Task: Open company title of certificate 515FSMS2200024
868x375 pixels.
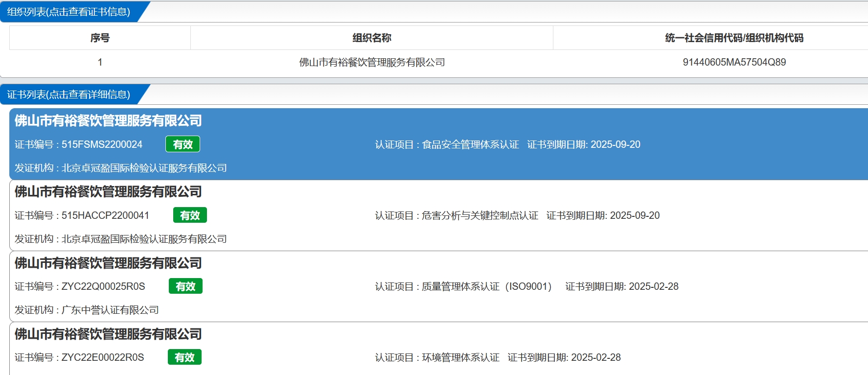Action: click(108, 120)
